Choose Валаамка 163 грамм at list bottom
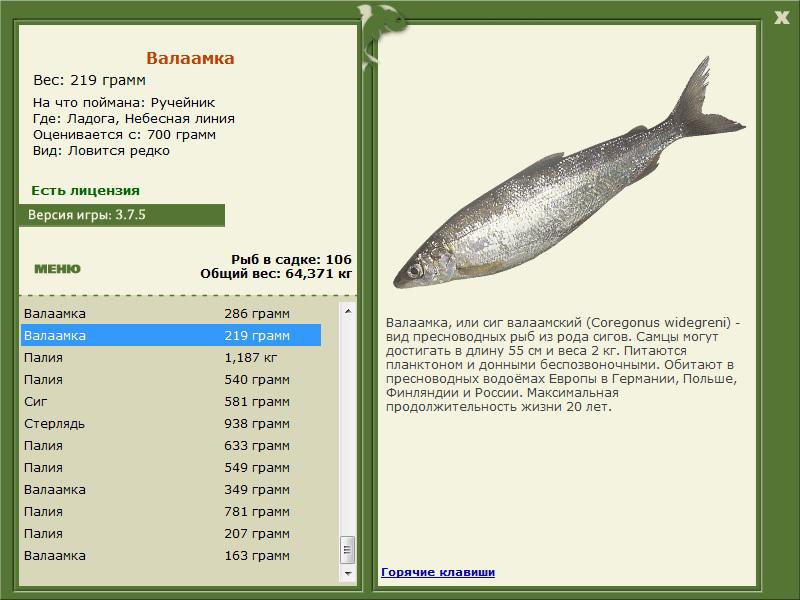This screenshot has width=800, height=600. (170, 556)
